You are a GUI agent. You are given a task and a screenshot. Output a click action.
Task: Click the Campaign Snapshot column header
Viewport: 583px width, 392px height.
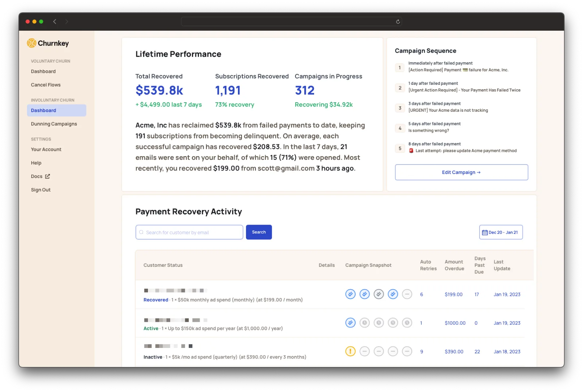368,265
